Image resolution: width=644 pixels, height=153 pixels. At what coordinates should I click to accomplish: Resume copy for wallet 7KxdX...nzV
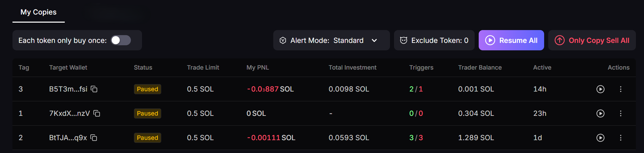coord(600,113)
